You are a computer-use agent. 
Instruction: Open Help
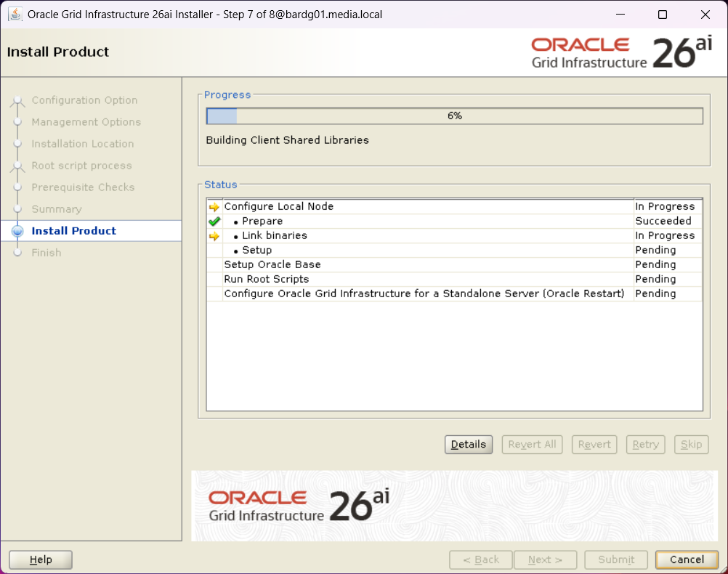pyautogui.click(x=41, y=559)
